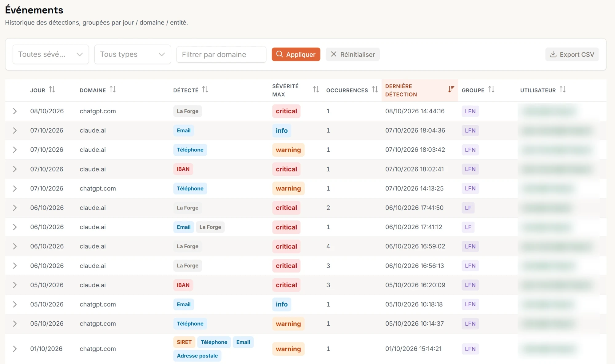Expand the 07/10/2026 18:04:36 Email row
The image size is (615, 364).
click(x=15, y=131)
